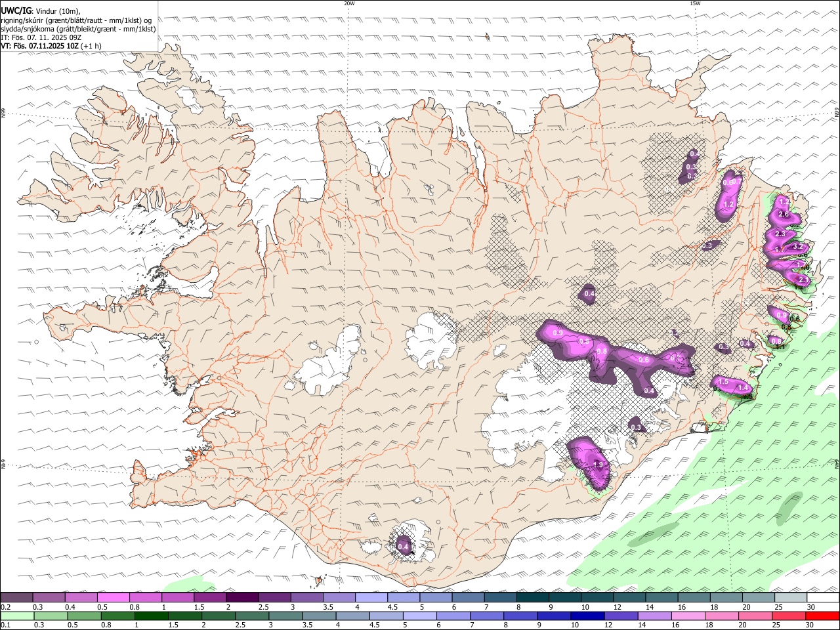
Task: Click the 15W longitude label
Action: (x=694, y=3)
